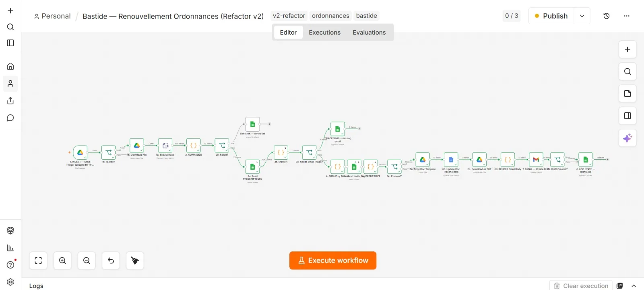Viewport: 644px width, 290px height.
Task: Open the insights bar chart icon
Action: click(10, 248)
